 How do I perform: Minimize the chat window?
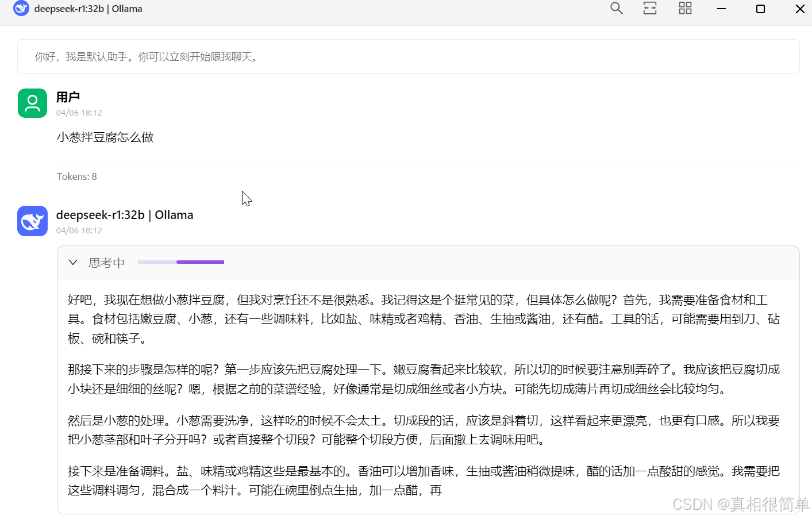coord(721,9)
